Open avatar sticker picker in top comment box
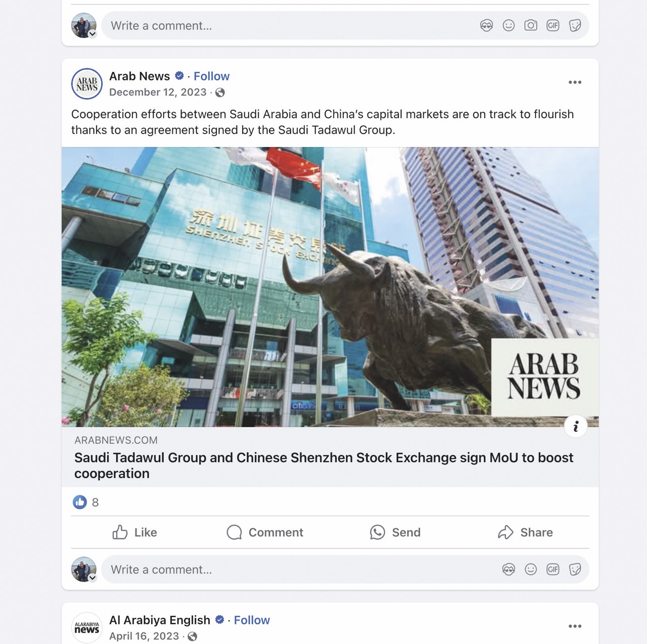The image size is (647, 644). 486,25
